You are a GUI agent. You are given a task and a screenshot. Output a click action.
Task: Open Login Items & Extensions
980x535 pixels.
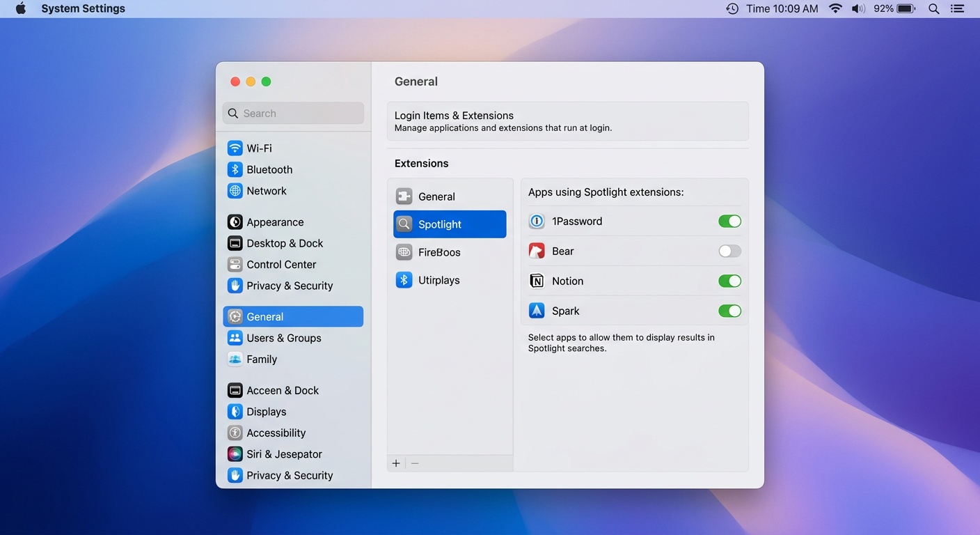567,121
